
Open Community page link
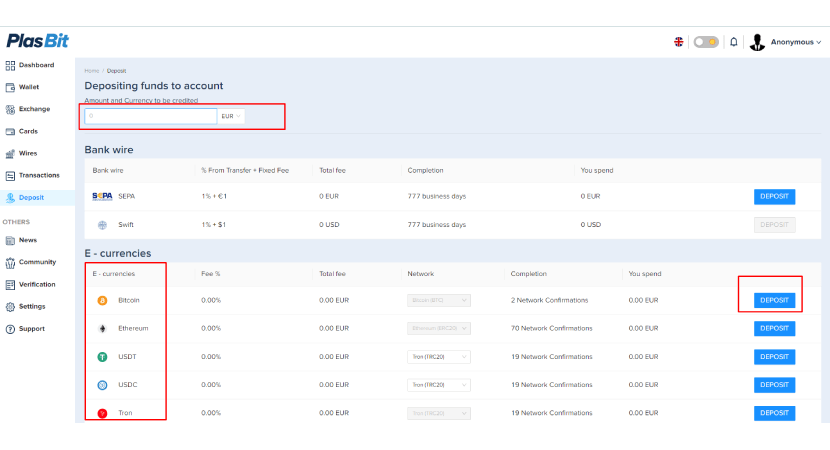point(38,262)
